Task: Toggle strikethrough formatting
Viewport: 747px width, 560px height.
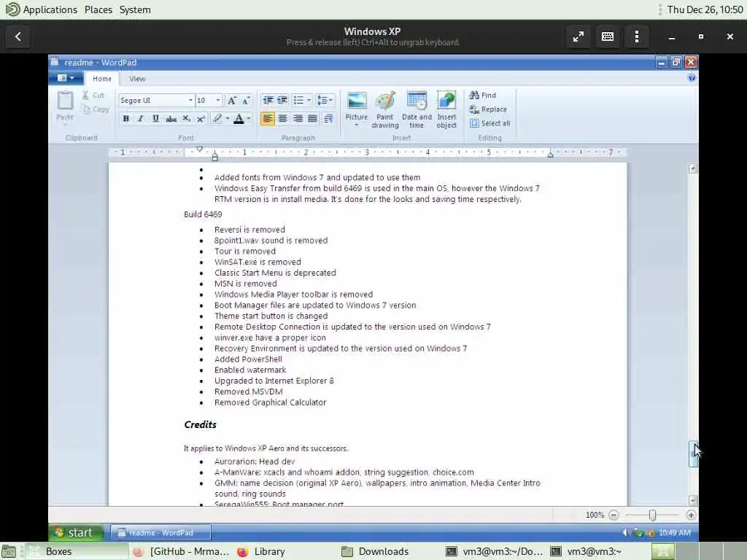Action: [x=171, y=119]
